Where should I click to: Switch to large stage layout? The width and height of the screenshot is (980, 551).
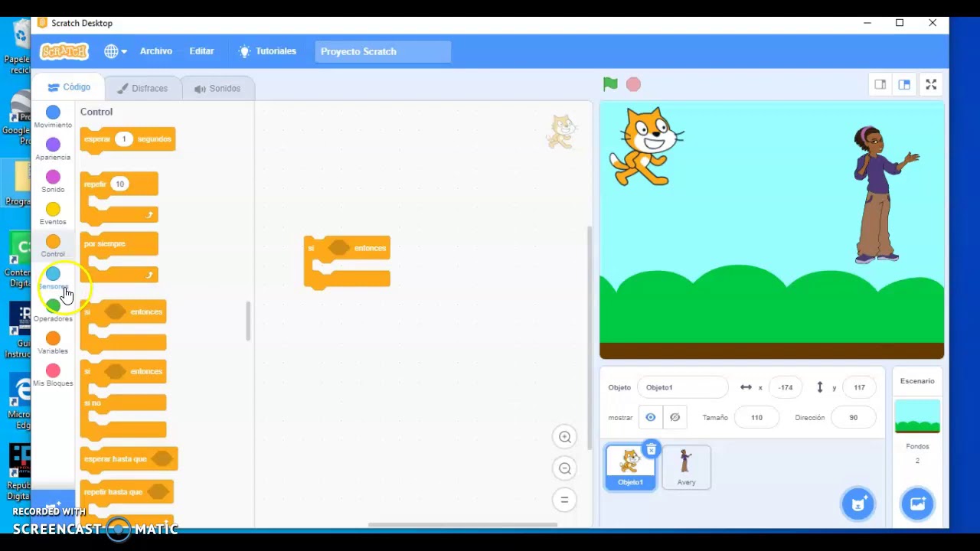coord(904,84)
